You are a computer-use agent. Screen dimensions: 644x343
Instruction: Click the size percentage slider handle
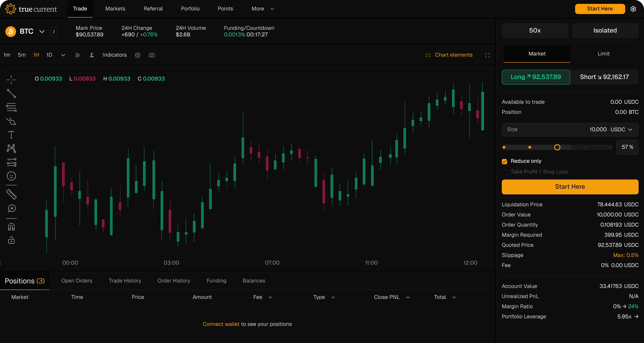557,147
